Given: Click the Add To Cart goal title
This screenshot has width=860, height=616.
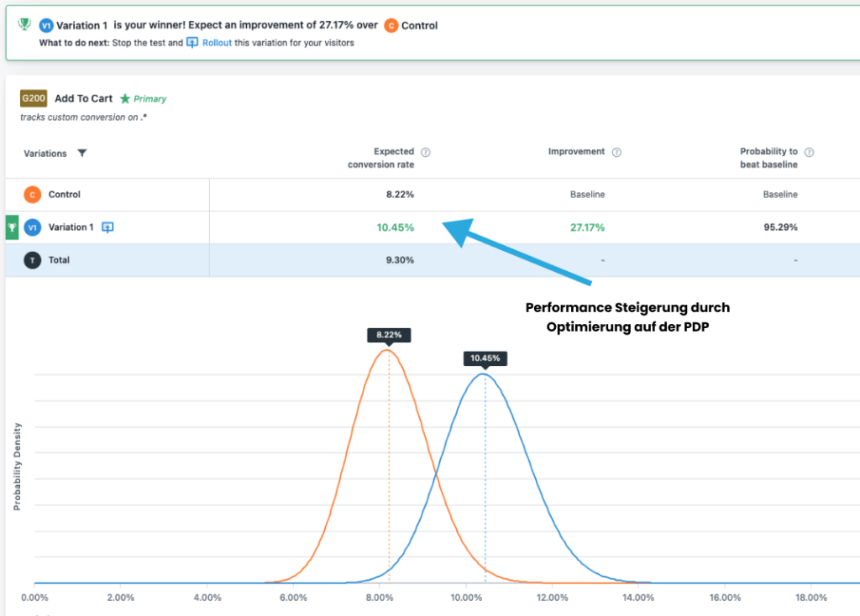Looking at the screenshot, I should coord(83,99).
